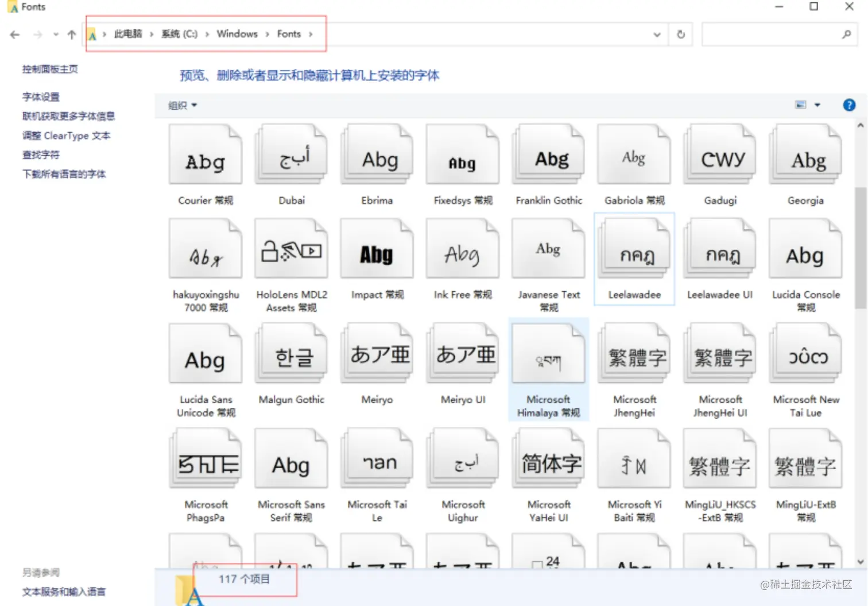Image resolution: width=868 pixels, height=606 pixels.
Task: Select the Meiryo UI font icon
Action: [463, 354]
